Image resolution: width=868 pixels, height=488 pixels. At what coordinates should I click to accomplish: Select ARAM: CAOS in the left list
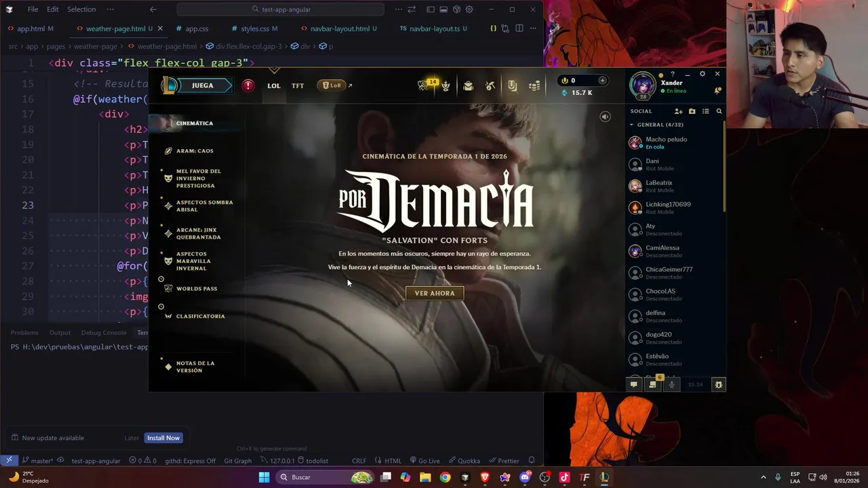[x=195, y=151]
